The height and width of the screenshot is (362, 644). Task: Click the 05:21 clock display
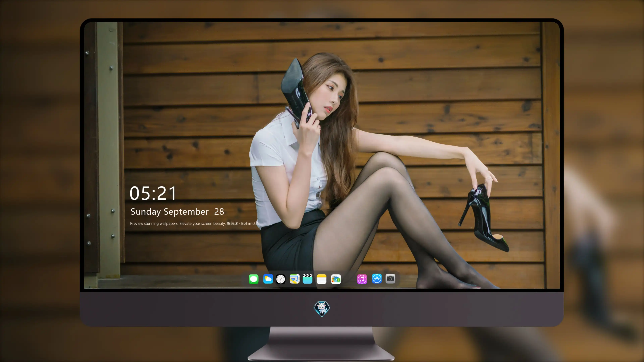click(153, 193)
